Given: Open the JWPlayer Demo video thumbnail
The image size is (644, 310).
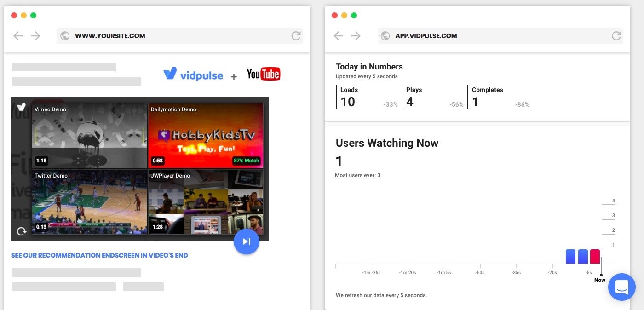Looking at the screenshot, I should 206,202.
